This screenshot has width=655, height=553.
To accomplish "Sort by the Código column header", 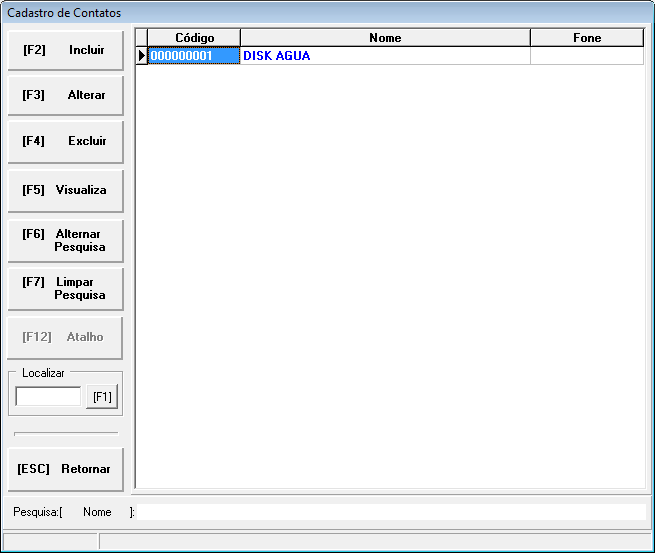I will [194, 38].
